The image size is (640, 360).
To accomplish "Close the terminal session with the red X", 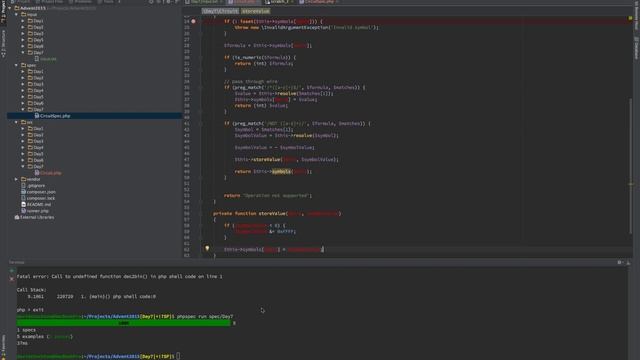I will pos(11,279).
